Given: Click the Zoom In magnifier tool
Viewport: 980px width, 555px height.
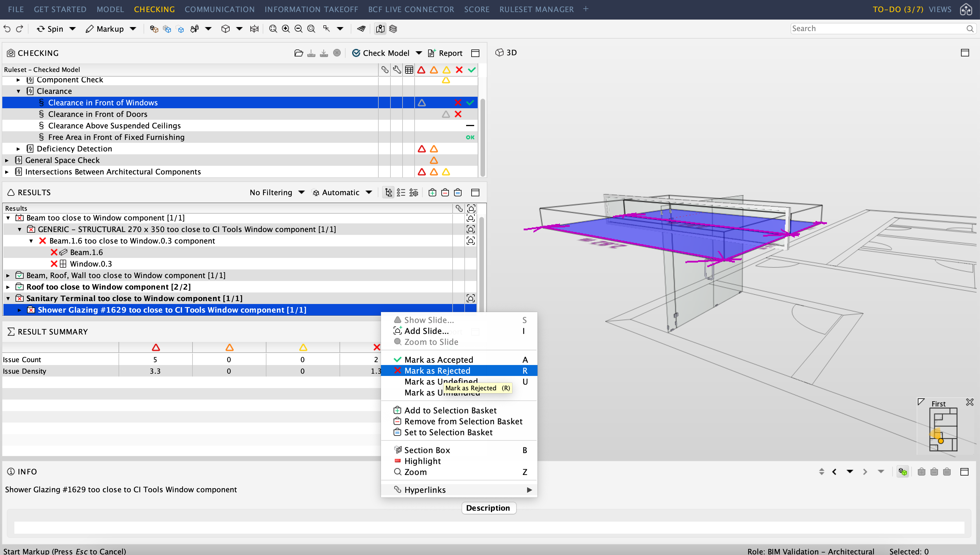Looking at the screenshot, I should click(286, 28).
